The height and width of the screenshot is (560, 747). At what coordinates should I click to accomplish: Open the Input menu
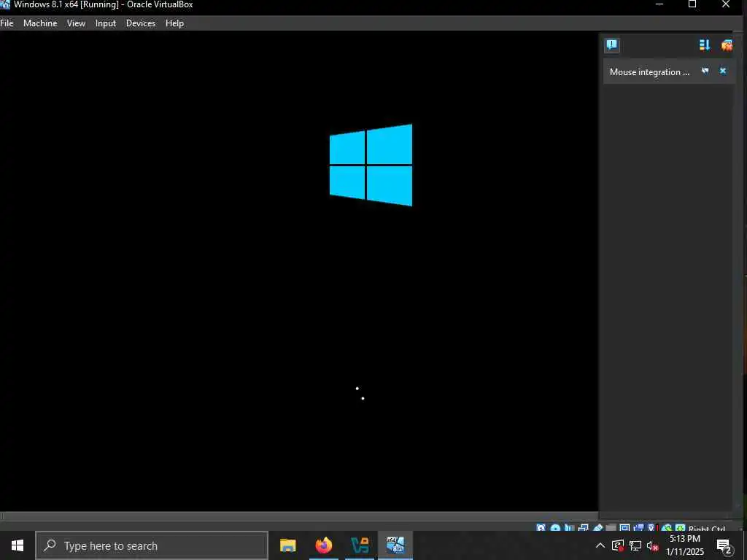105,23
